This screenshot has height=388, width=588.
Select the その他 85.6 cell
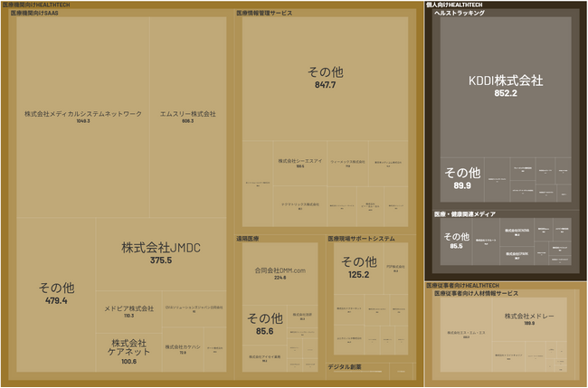point(265,325)
